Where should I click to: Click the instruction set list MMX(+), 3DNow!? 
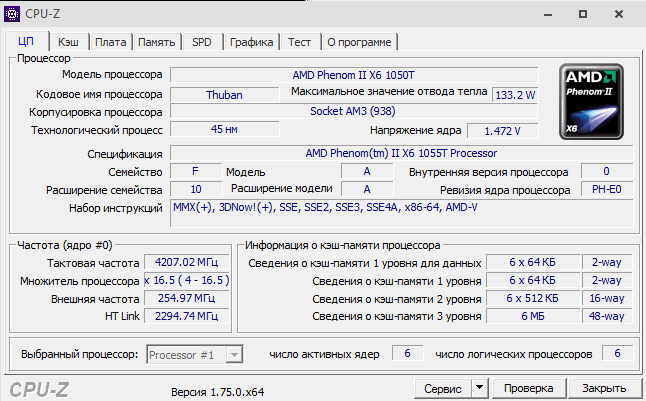tap(401, 213)
